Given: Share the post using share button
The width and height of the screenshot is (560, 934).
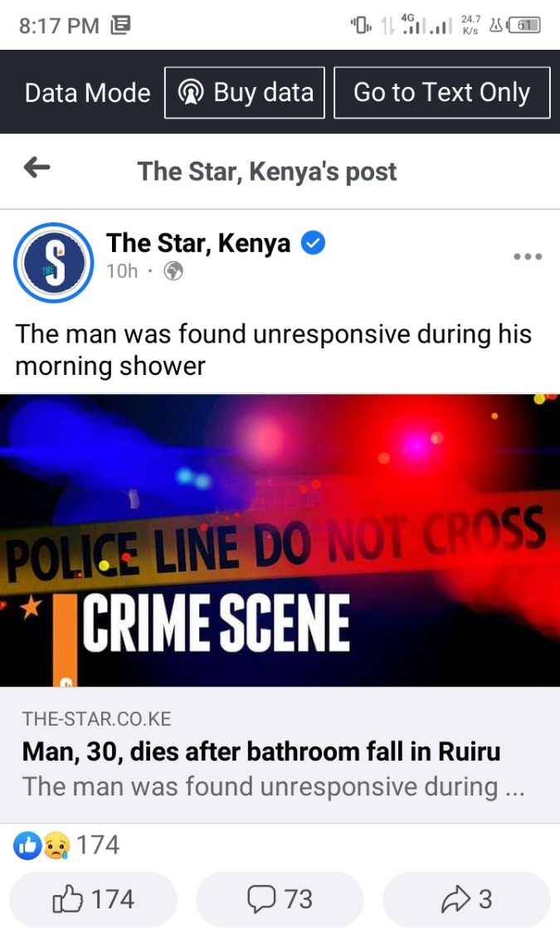Looking at the screenshot, I should (x=466, y=899).
